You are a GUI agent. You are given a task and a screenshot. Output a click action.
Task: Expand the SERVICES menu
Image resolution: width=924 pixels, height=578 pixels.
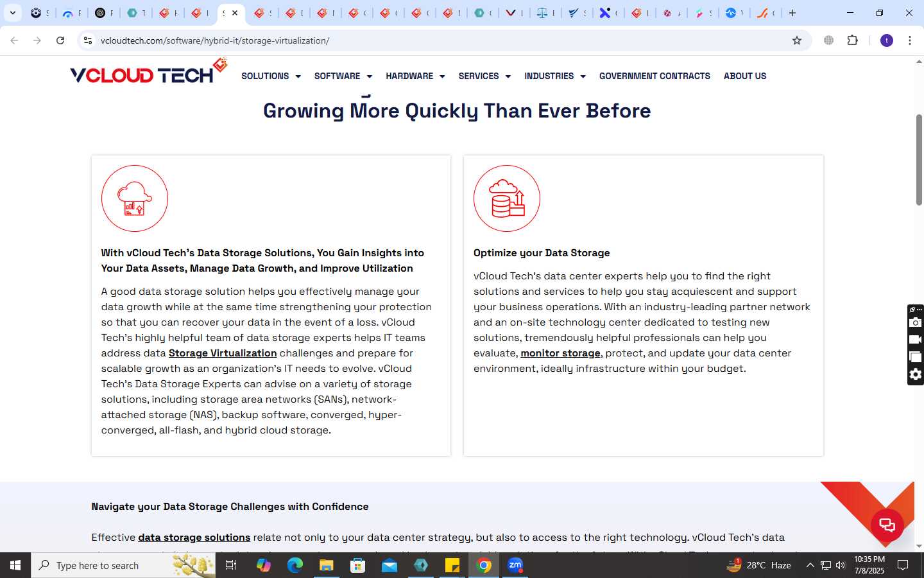point(484,76)
